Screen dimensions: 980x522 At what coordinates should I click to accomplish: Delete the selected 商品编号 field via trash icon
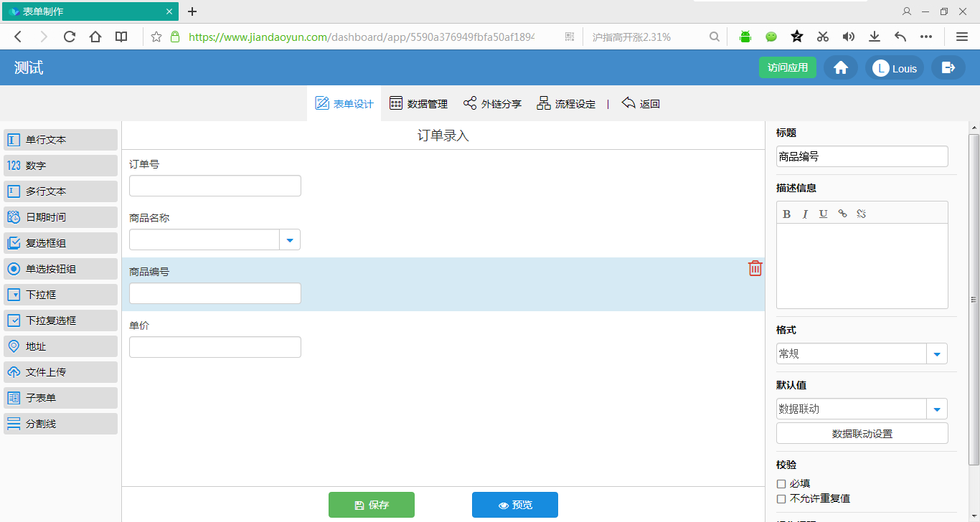coord(755,268)
